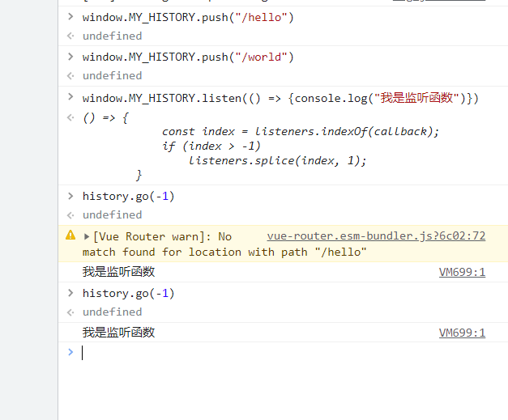Open VM699:1 link beside last log message
This screenshot has width=508, height=420.
(x=462, y=333)
